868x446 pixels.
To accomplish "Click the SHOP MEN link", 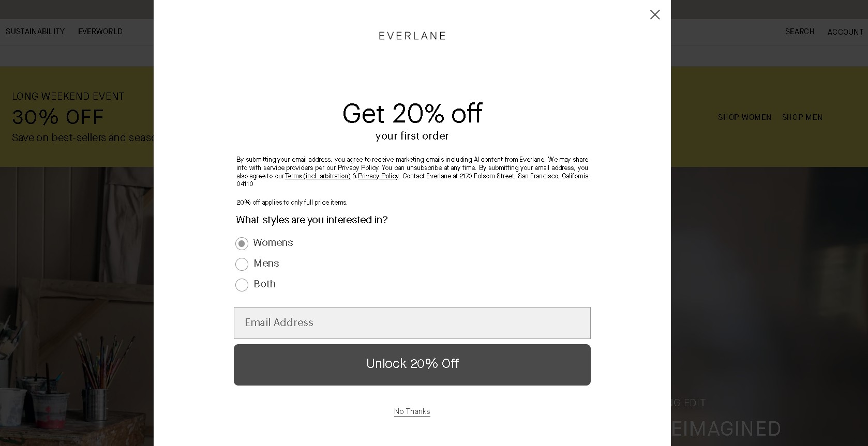I will click(802, 117).
